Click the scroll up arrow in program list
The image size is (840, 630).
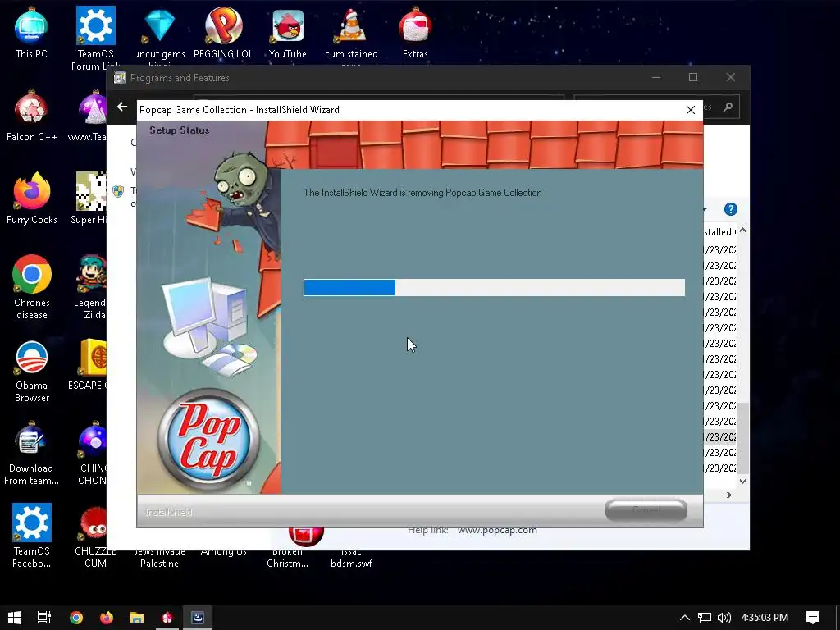[742, 231]
